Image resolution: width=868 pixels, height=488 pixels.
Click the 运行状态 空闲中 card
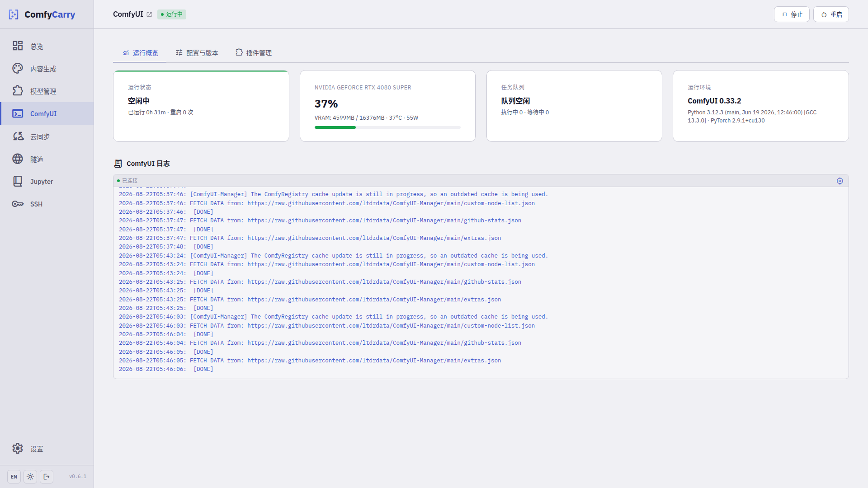point(201,106)
